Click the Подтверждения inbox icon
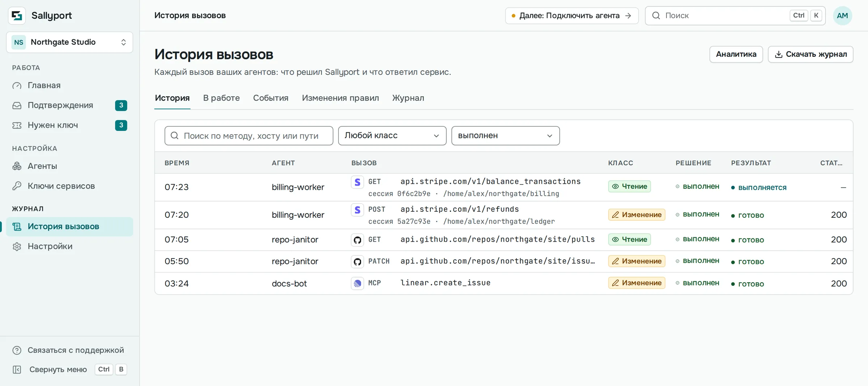868x386 pixels. pyautogui.click(x=17, y=106)
